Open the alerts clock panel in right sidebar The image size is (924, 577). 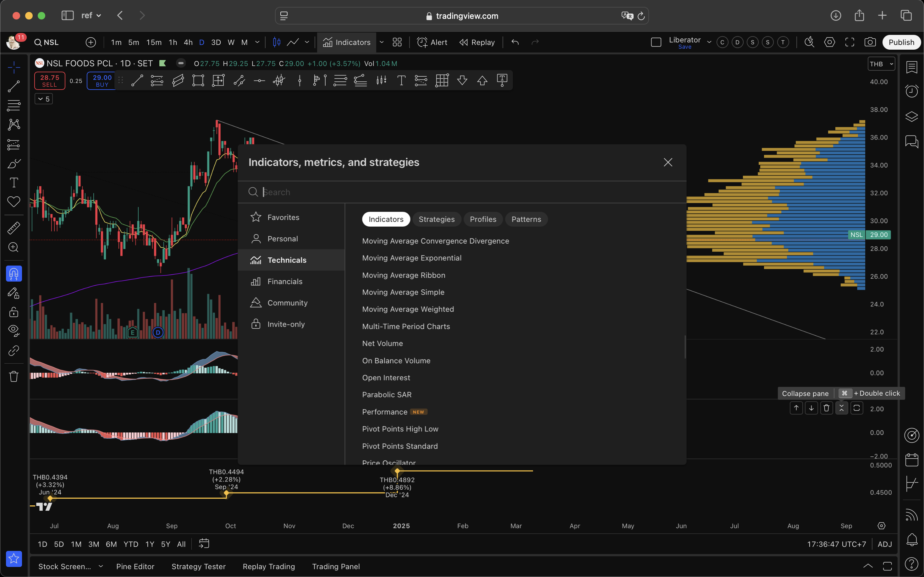pos(912,91)
